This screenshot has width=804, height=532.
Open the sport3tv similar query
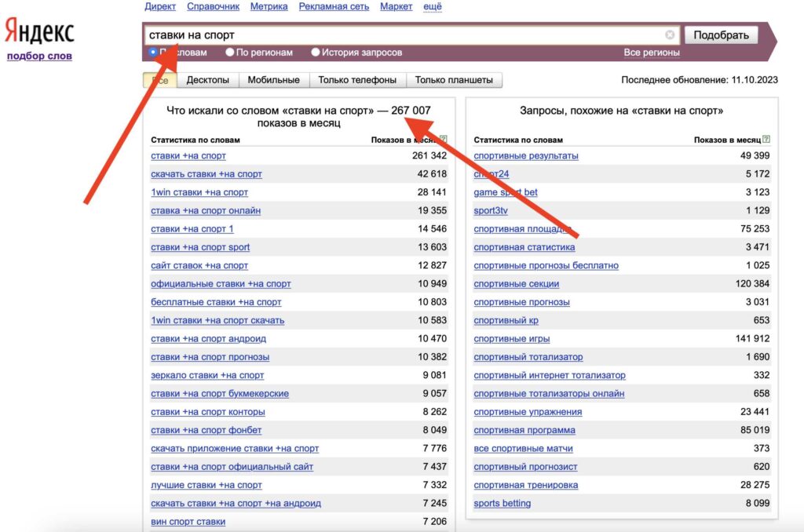click(491, 210)
